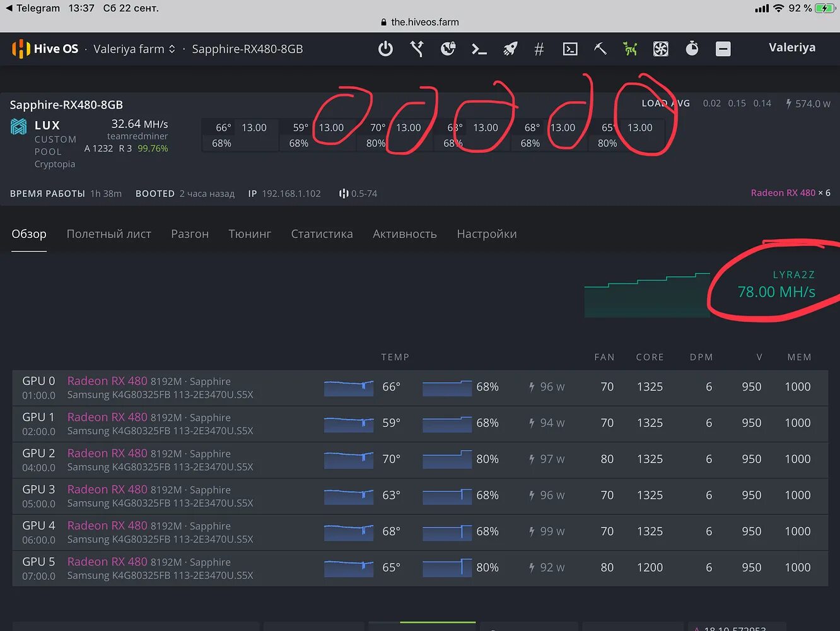Click the the.hiveos.farm address bar
This screenshot has height=631, width=840.
[x=420, y=22]
